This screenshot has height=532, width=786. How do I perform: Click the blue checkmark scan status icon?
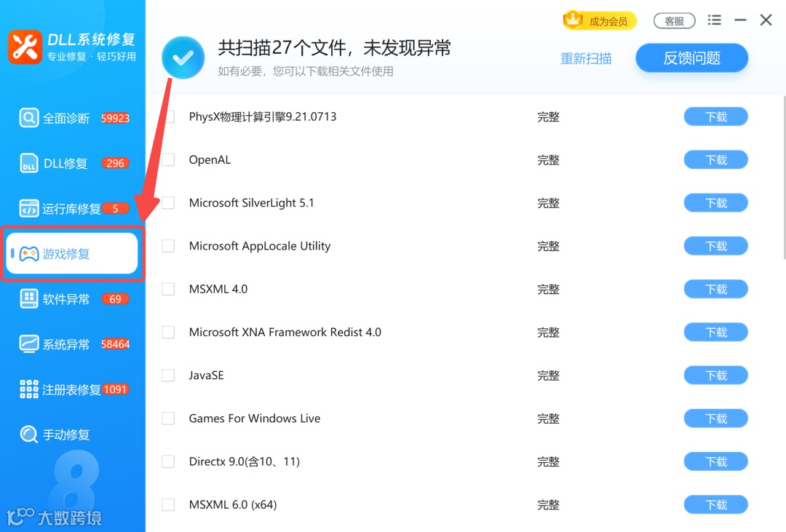click(183, 57)
